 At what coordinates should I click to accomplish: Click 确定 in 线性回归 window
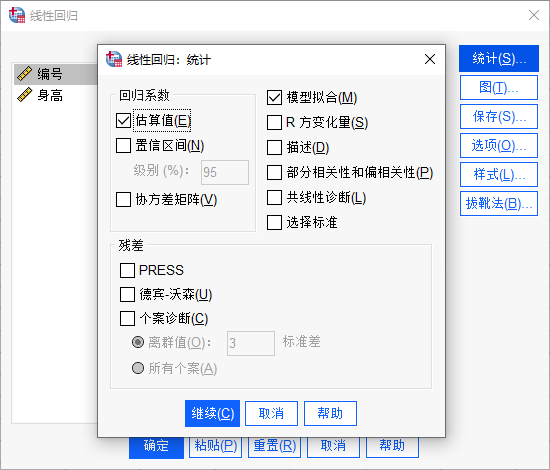pos(156,447)
